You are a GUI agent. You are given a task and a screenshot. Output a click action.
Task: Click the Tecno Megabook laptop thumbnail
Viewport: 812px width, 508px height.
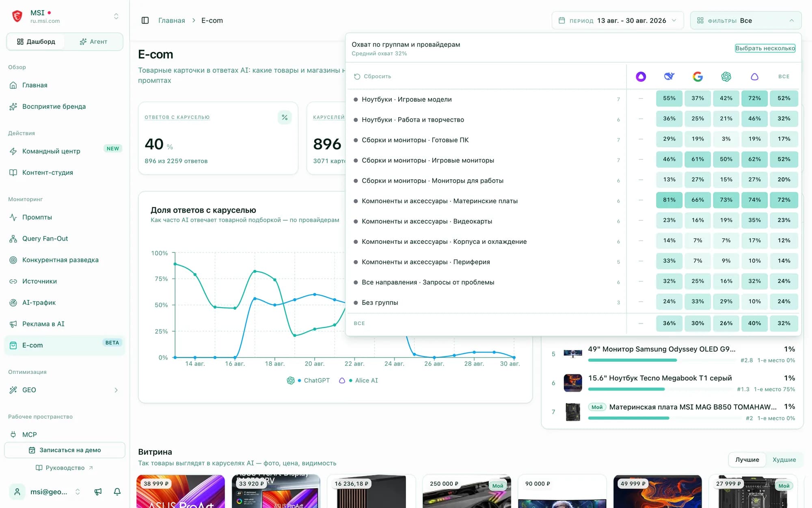(573, 383)
